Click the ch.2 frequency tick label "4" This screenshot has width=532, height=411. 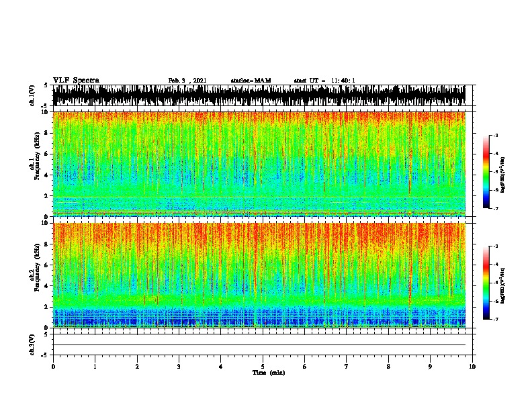pyautogui.click(x=47, y=286)
